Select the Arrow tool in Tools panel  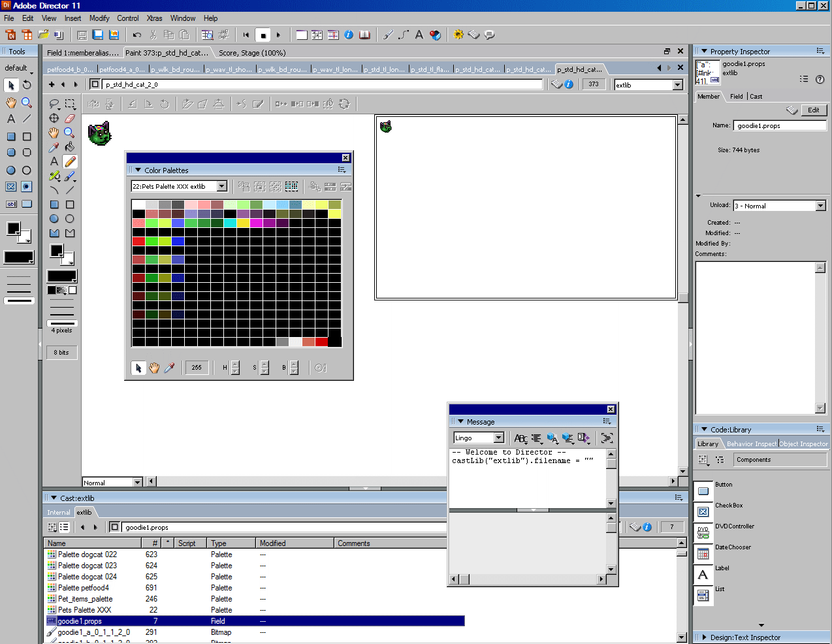coord(11,85)
